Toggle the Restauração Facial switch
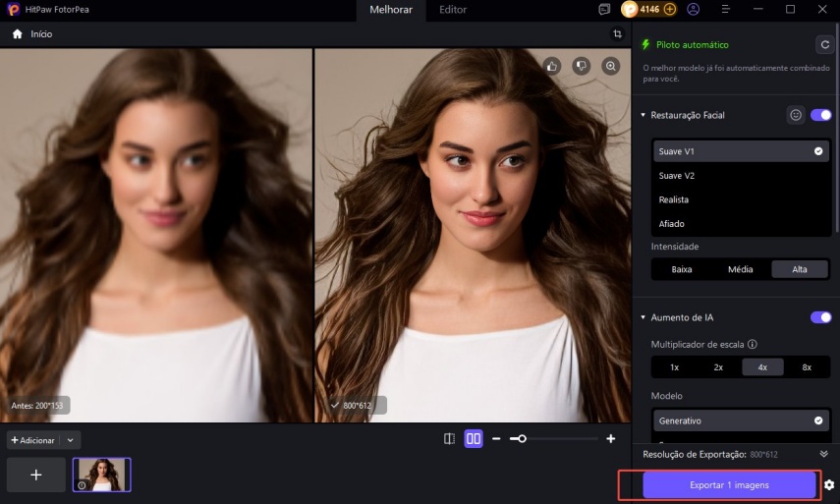This screenshot has height=504, width=840. click(820, 115)
